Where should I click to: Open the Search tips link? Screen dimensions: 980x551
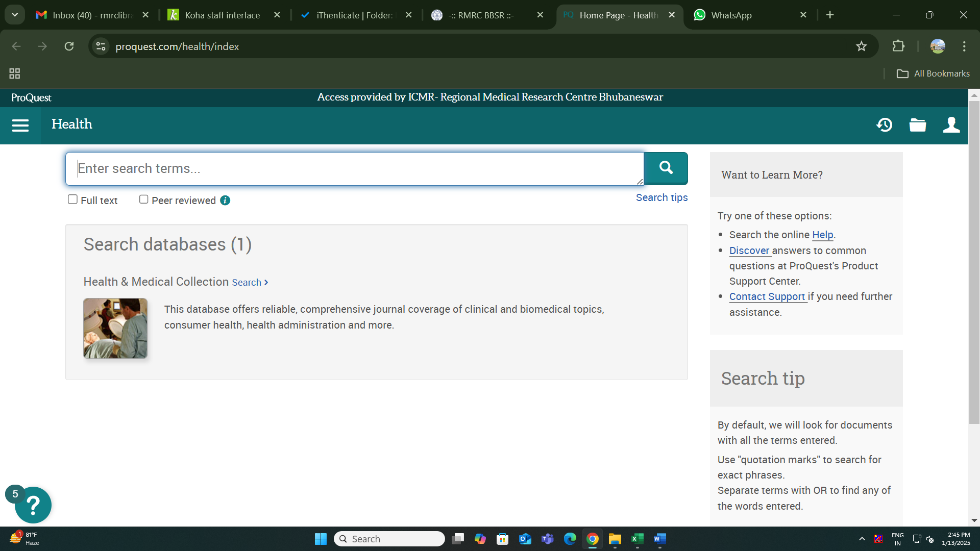661,197
